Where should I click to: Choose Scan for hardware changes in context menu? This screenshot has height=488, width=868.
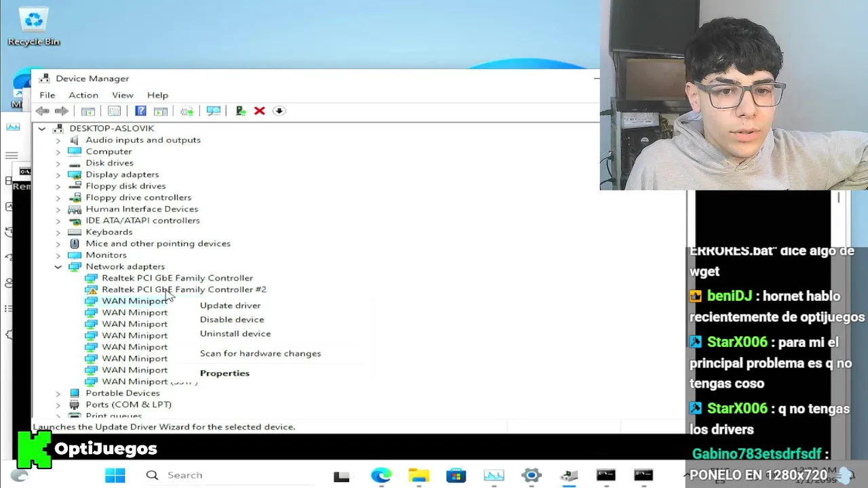coord(260,353)
